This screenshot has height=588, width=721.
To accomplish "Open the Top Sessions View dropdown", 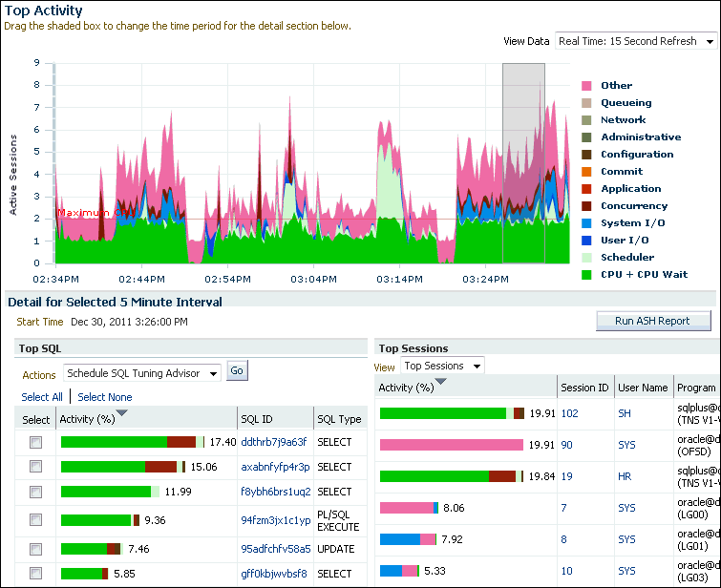I will point(441,366).
